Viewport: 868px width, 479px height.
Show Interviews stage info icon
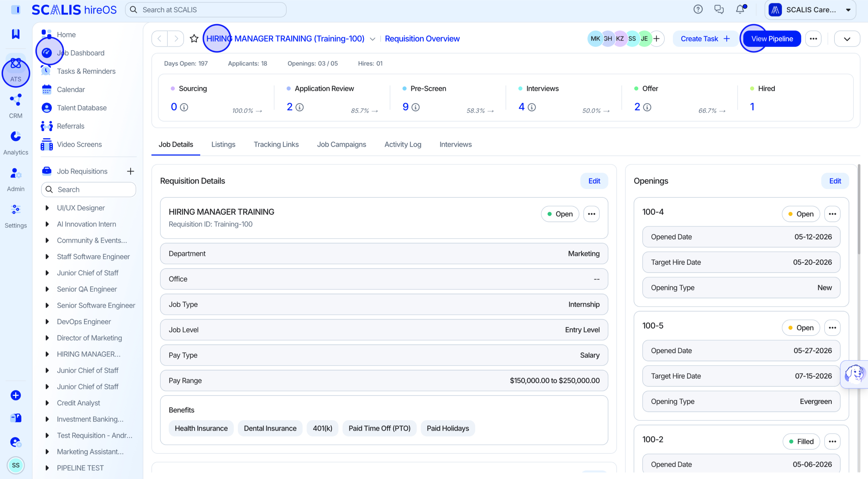[532, 107]
